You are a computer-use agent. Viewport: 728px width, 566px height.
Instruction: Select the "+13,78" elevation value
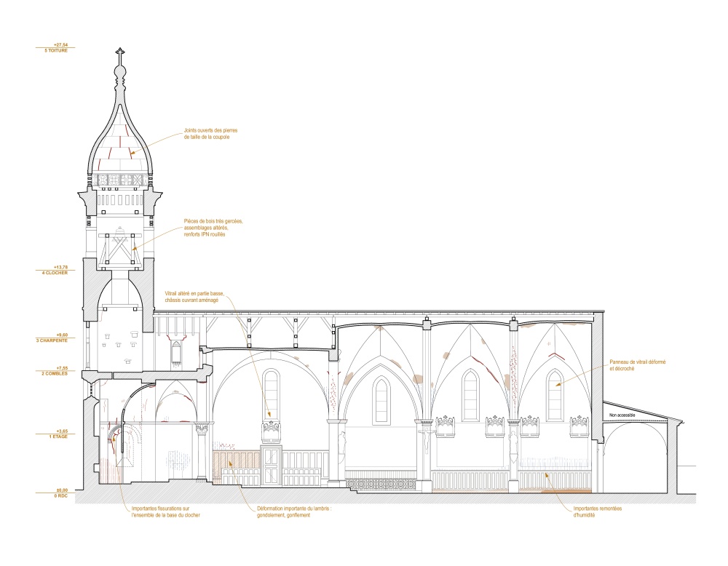pyautogui.click(x=61, y=267)
